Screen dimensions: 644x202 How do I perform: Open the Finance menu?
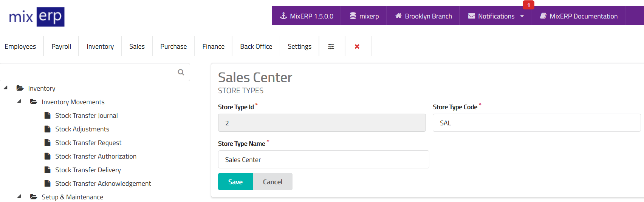(x=213, y=46)
